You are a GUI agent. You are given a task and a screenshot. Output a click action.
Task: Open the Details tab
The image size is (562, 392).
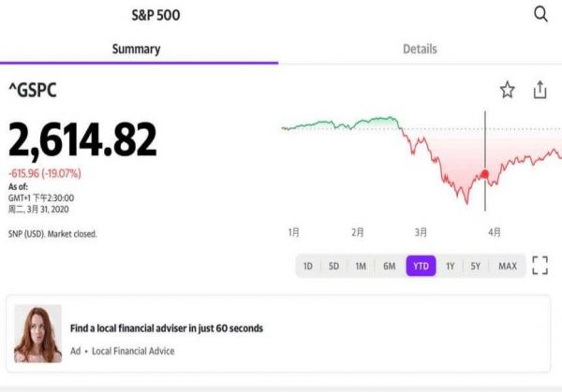pos(420,49)
